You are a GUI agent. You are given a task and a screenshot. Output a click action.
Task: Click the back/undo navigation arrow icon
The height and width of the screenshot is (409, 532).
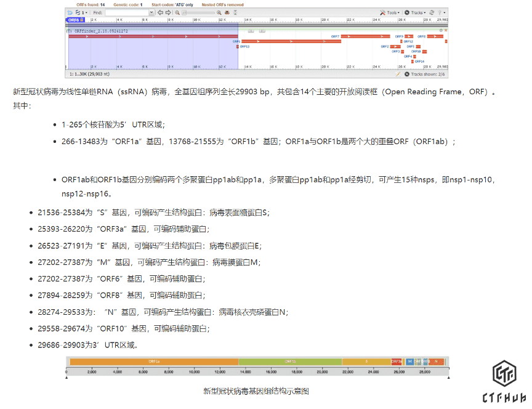[70, 12]
